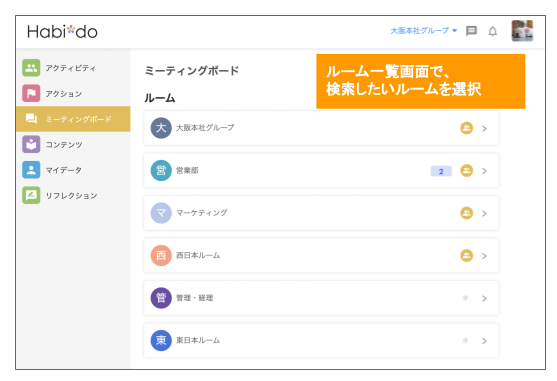The image size is (557, 381).
Task: Open the chat message icon in header
Action: (471, 31)
